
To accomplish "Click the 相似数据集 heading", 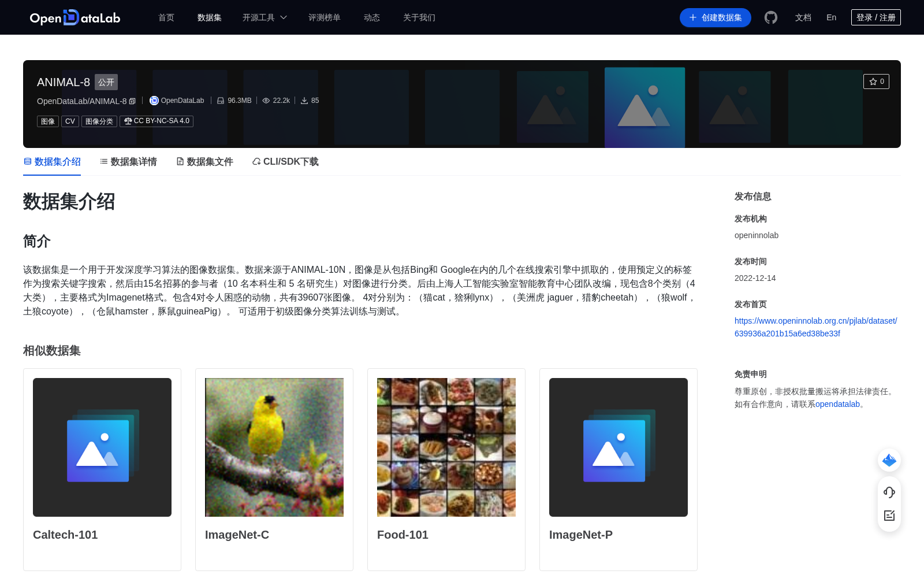I will (52, 351).
